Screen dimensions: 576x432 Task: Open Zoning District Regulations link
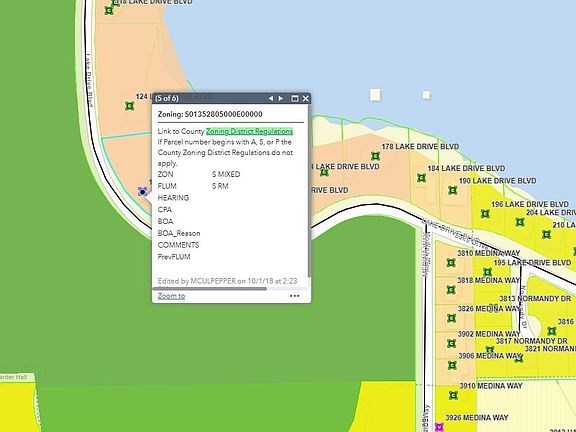coord(249,131)
